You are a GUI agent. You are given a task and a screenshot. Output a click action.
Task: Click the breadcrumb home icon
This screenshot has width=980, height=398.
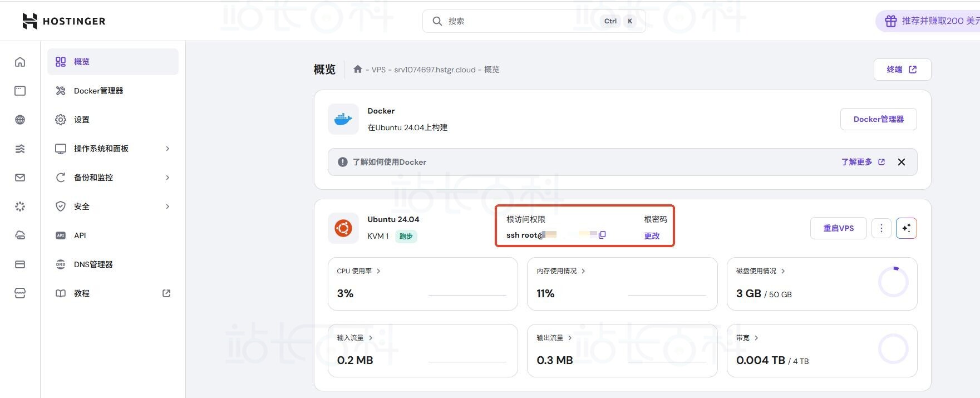pos(358,70)
